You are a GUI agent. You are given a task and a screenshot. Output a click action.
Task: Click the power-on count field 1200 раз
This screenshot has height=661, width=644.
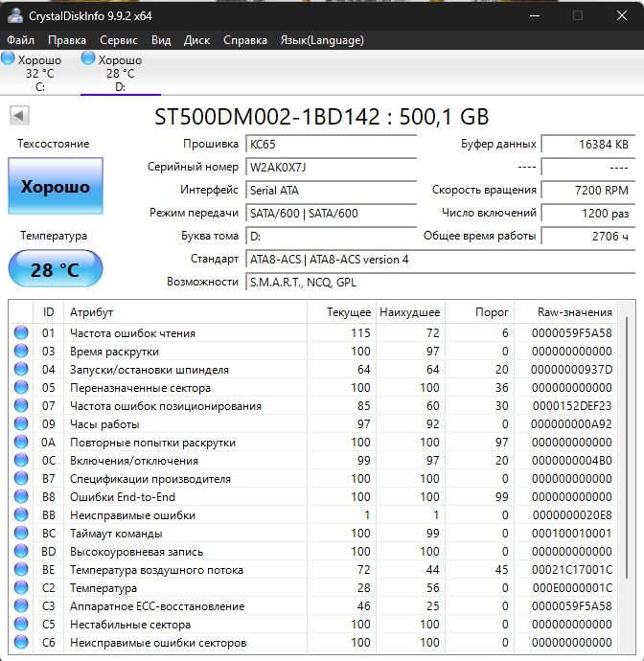tap(587, 213)
